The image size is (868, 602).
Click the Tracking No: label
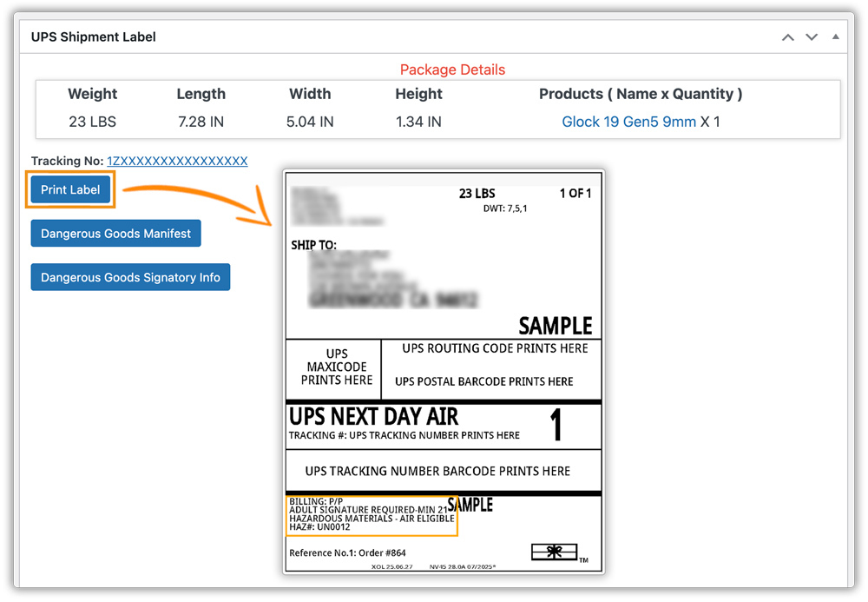click(x=67, y=161)
